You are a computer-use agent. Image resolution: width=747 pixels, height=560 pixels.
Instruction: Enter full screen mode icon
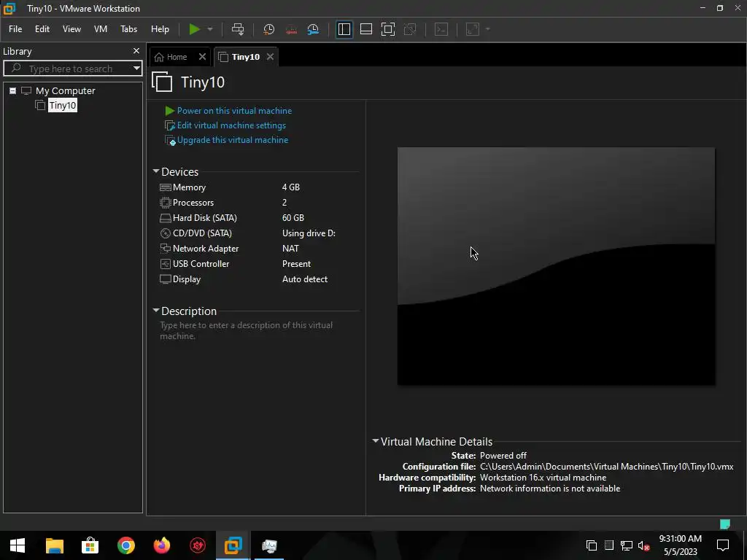click(388, 29)
